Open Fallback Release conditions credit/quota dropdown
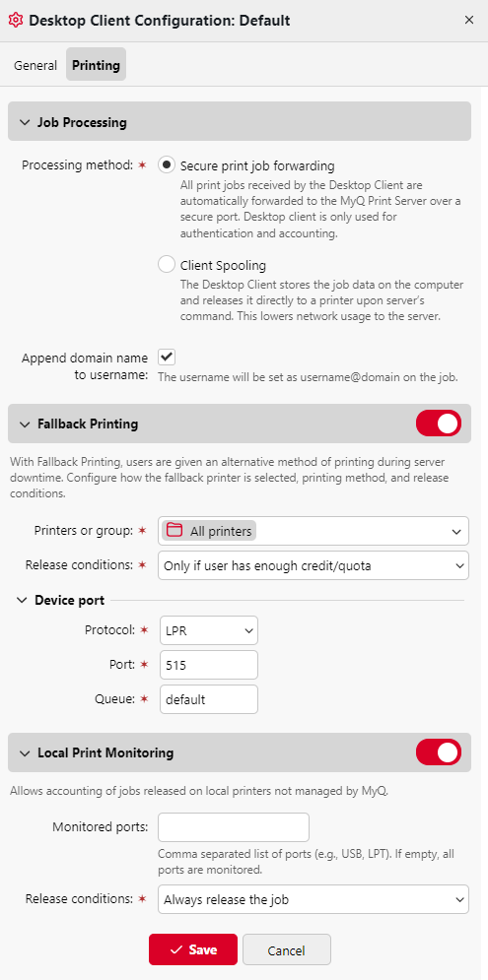 click(314, 565)
